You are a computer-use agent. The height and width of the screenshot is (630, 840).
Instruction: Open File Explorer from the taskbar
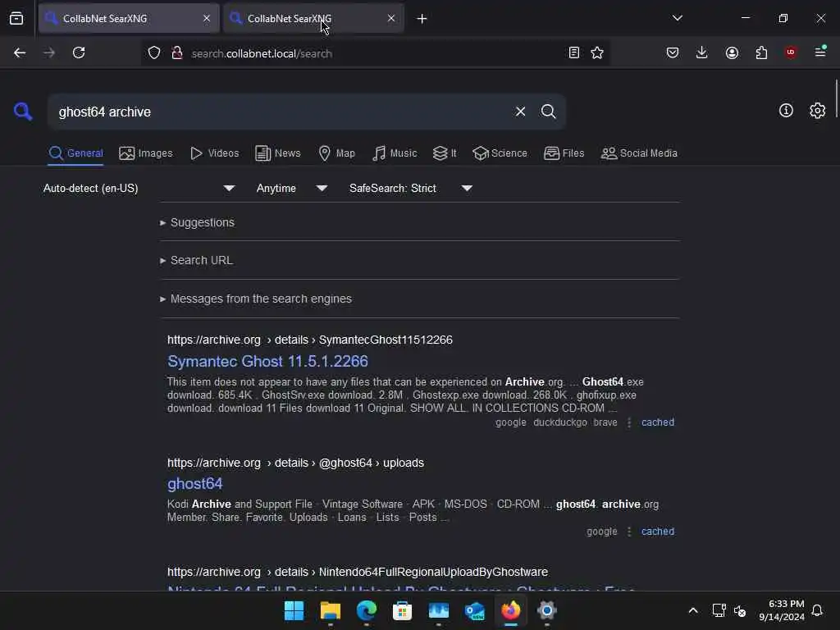tap(330, 610)
